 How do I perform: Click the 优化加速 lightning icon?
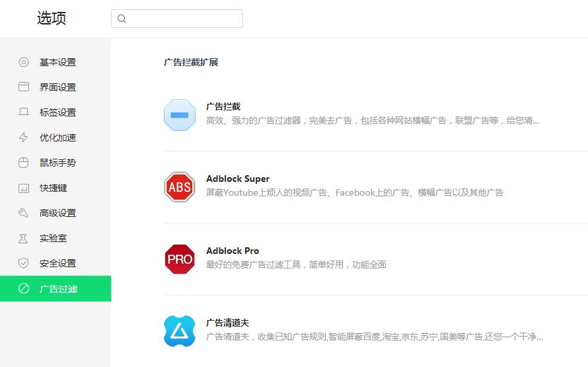coord(24,138)
